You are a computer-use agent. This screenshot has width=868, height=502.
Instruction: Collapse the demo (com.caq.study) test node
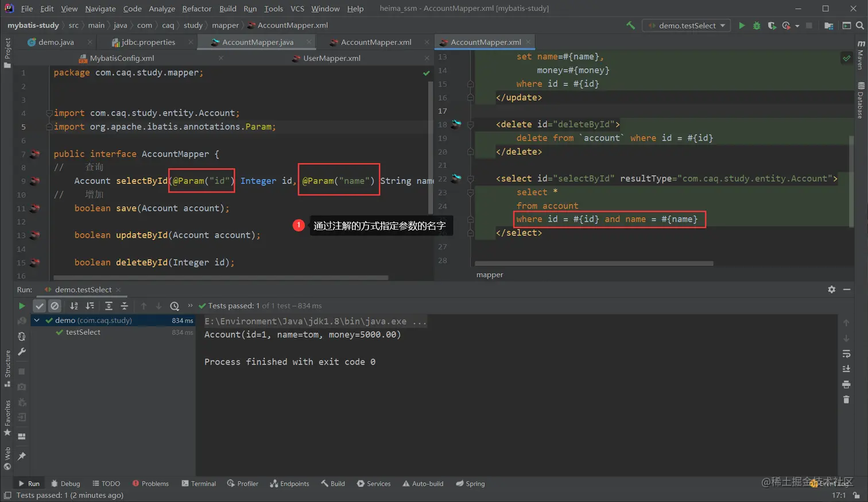pyautogui.click(x=37, y=320)
